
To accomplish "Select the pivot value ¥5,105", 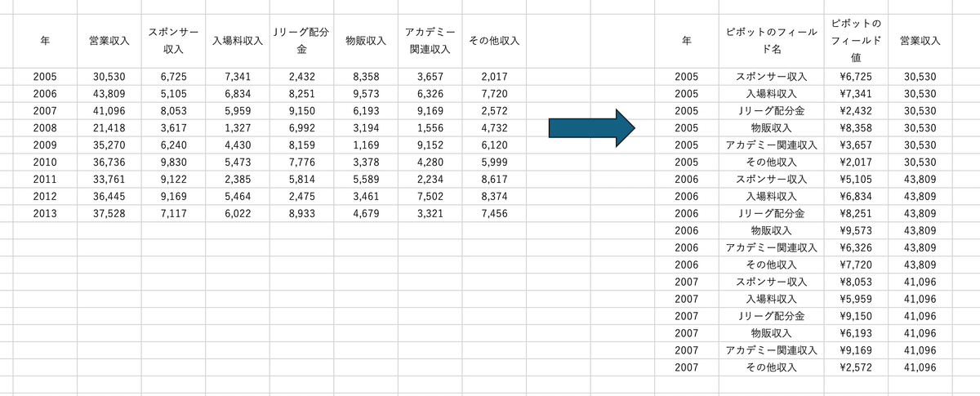I will point(855,179).
